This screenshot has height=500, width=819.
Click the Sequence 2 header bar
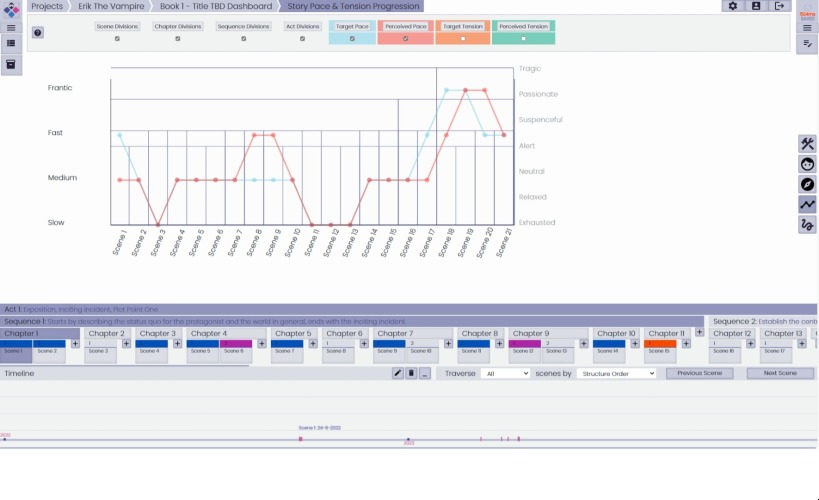(x=763, y=321)
